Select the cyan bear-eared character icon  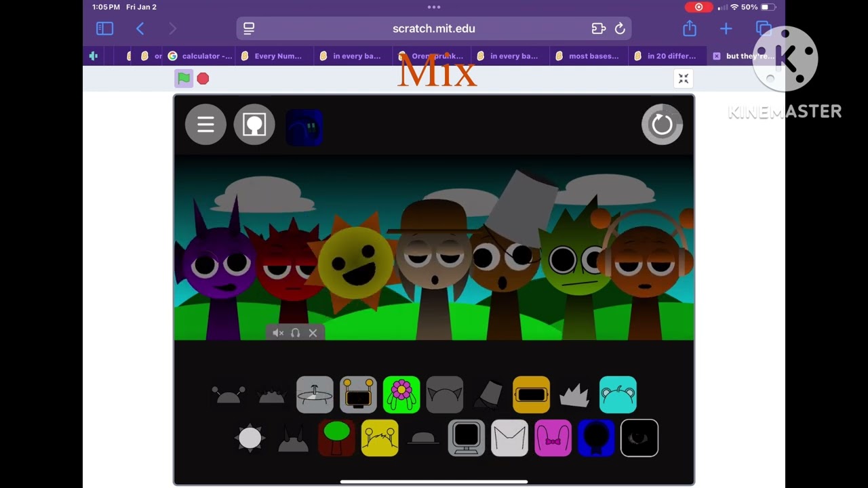click(618, 394)
